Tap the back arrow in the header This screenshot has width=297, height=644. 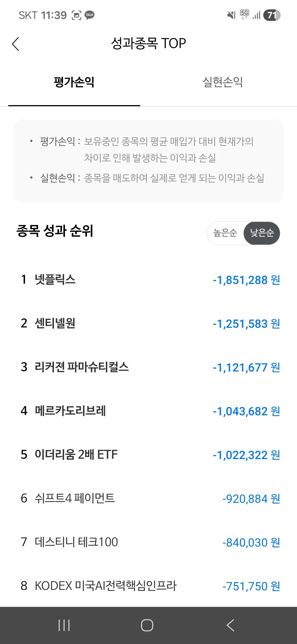pyautogui.click(x=16, y=44)
